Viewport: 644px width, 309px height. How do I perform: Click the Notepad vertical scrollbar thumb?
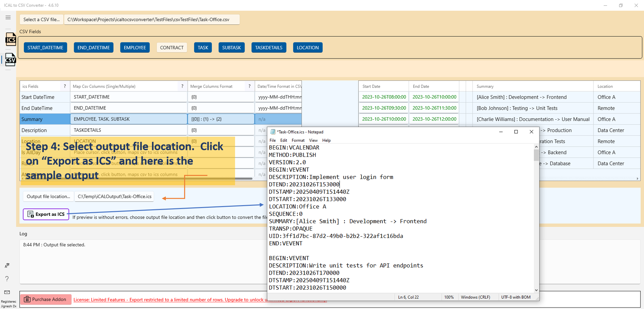[536, 155]
